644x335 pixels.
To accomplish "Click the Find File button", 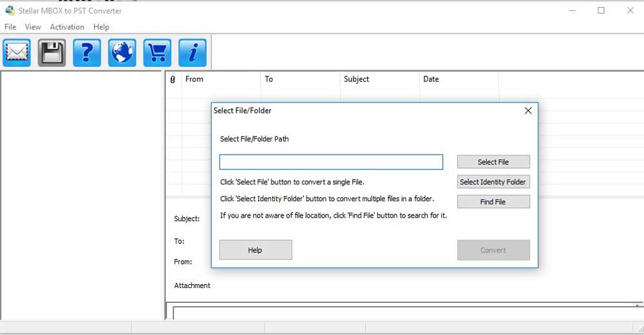I will [493, 202].
